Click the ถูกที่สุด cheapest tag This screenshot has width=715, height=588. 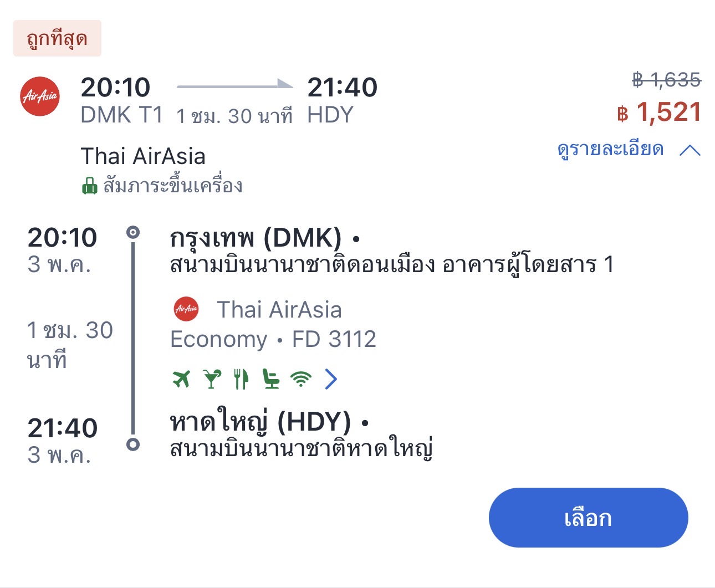tap(57, 38)
